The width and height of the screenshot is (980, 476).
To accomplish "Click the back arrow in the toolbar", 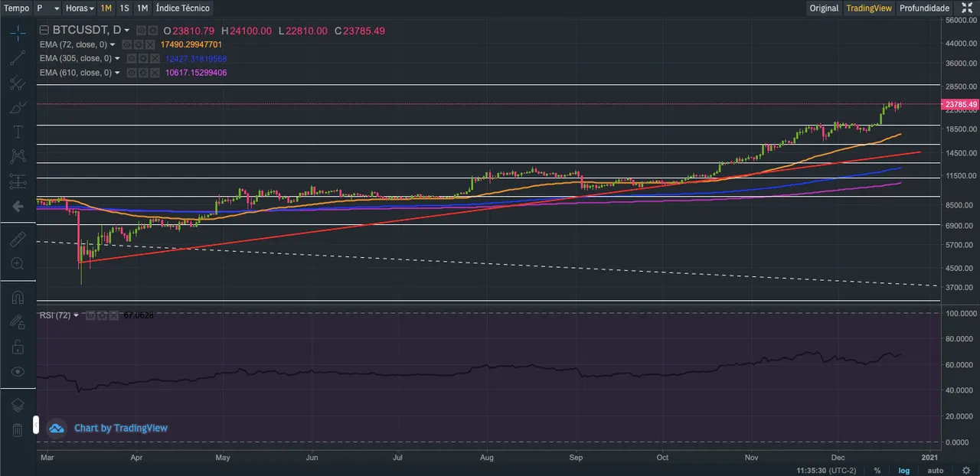I will coord(18,206).
